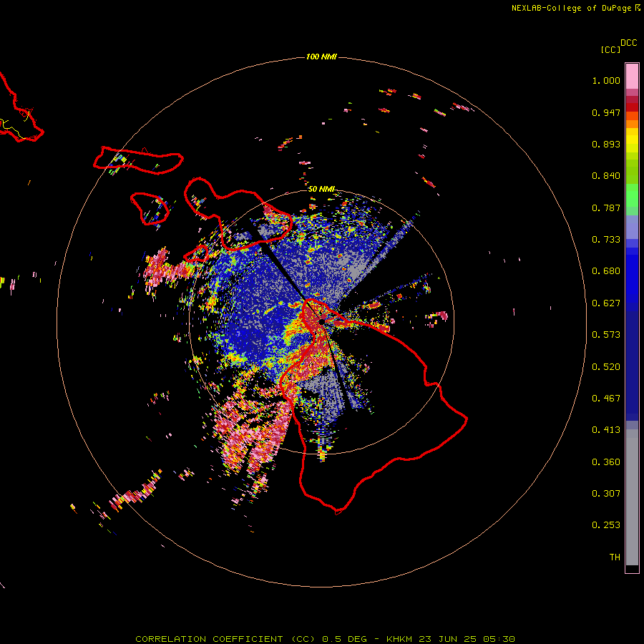Select the 0.840 legend value
Screen dimensions: 644x644
(606, 176)
